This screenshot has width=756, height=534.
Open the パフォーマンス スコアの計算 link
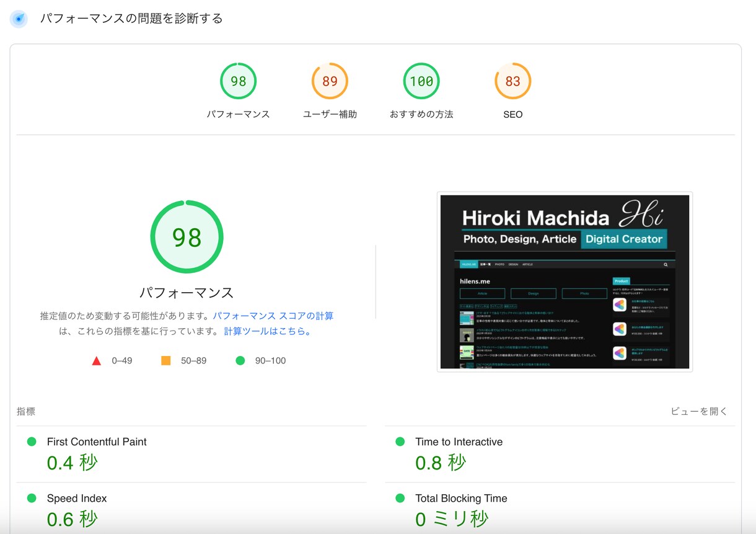pos(273,316)
